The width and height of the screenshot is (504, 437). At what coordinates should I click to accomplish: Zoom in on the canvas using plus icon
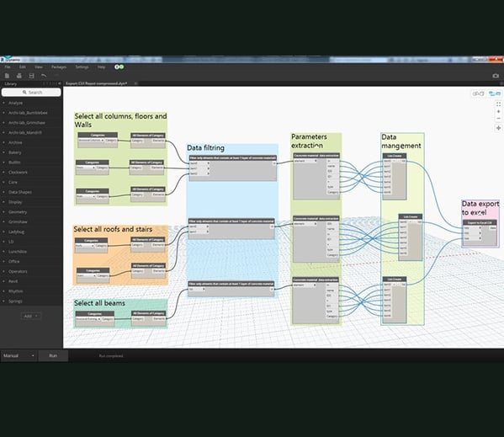coord(499,112)
